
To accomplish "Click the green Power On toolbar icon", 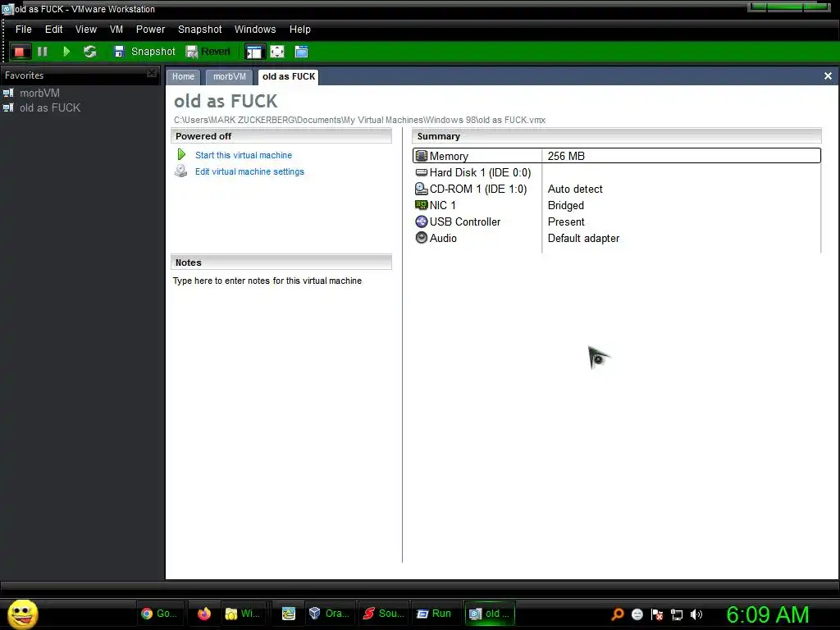I will pos(66,52).
